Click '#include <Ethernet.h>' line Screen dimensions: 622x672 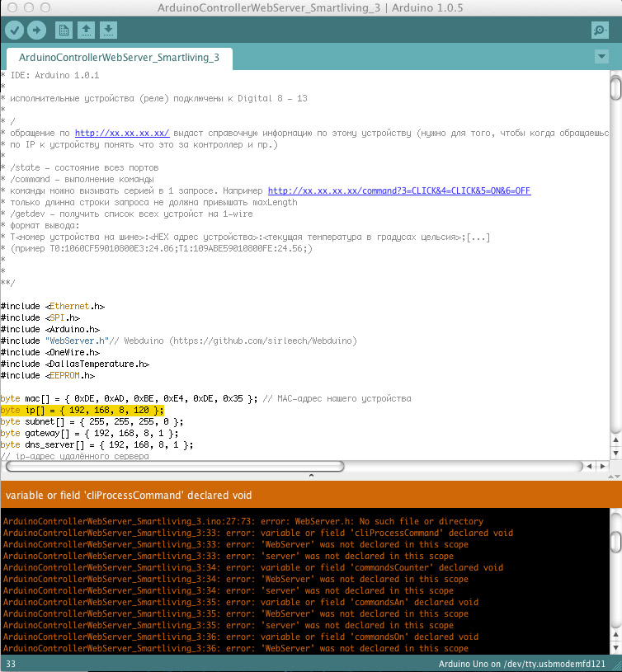click(53, 307)
